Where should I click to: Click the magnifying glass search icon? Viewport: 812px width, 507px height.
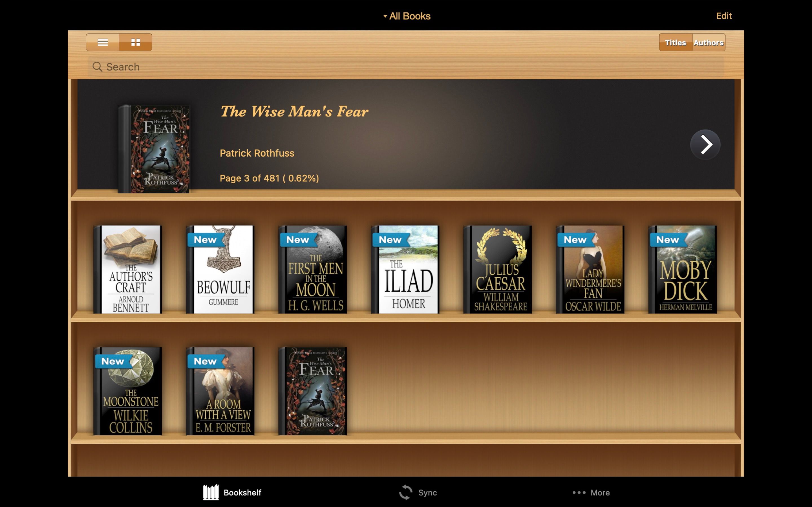click(97, 67)
